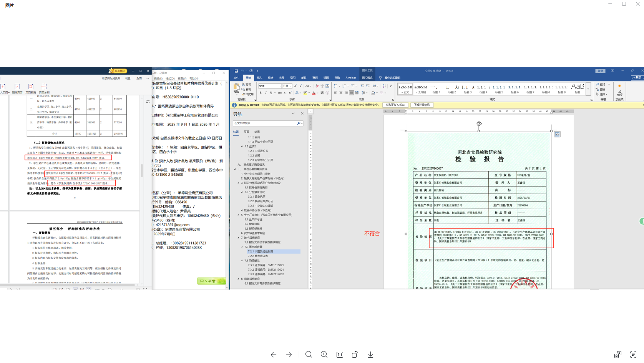Switch to 页面 tab in navigation pane
Screen dimensions: 644x363
[246, 132]
